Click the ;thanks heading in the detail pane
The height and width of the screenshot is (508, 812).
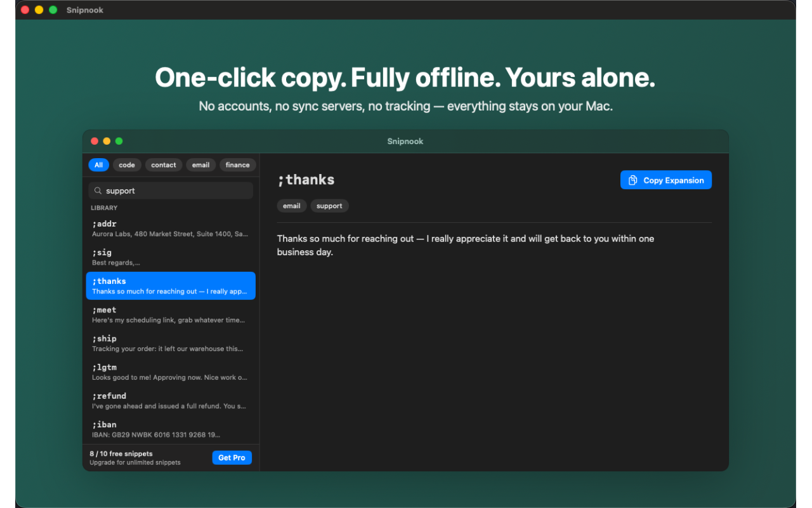[x=306, y=180]
